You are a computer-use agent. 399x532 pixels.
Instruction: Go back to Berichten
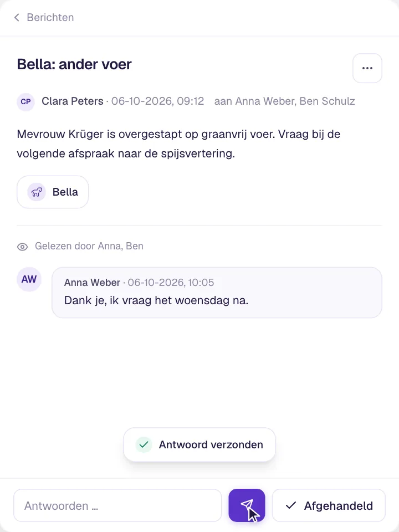pyautogui.click(x=44, y=17)
